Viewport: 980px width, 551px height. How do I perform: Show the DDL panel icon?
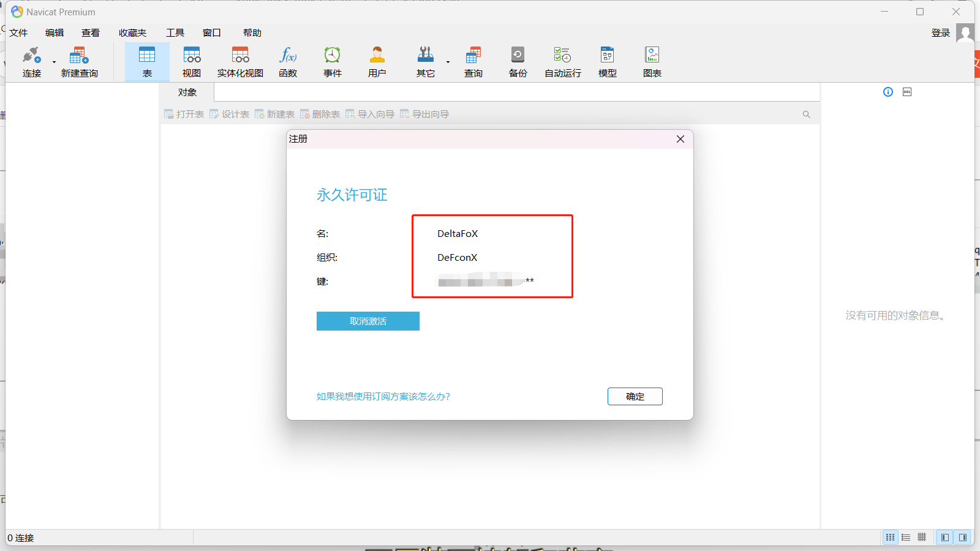907,92
